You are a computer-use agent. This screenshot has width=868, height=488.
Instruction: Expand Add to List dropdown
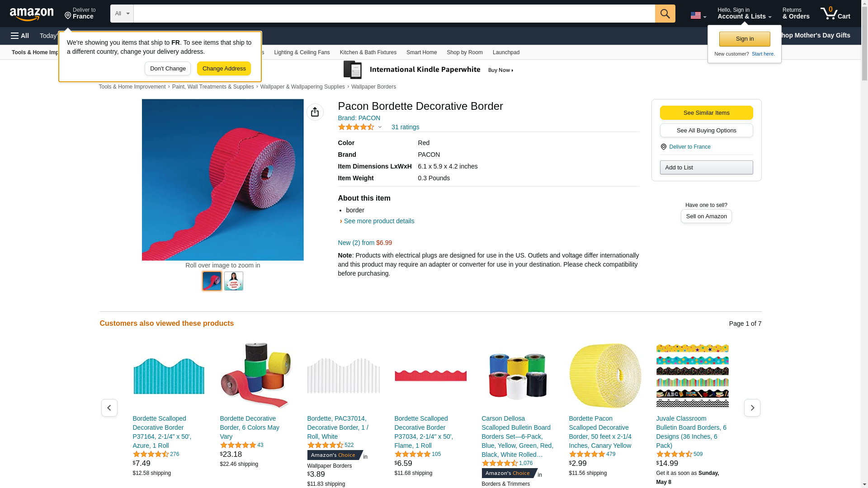click(x=706, y=168)
